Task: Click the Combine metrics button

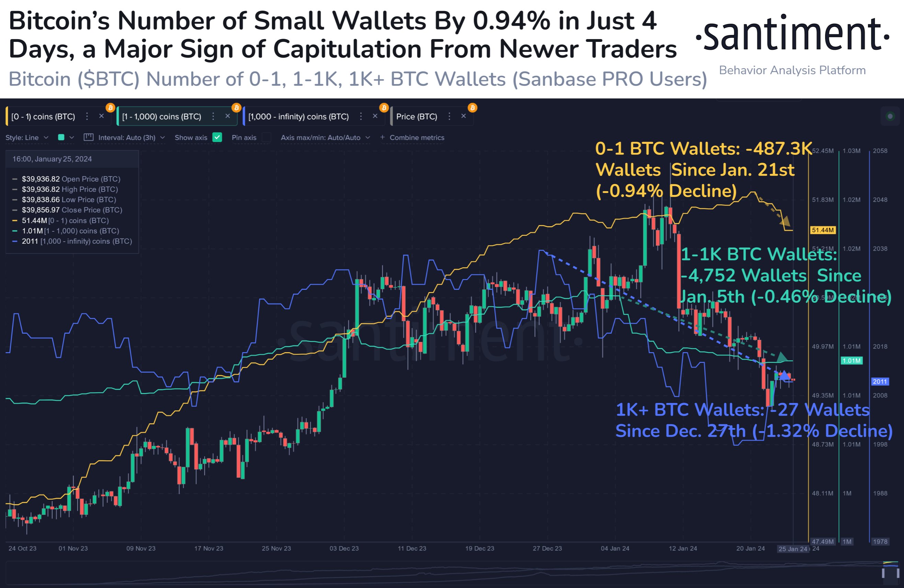Action: pyautogui.click(x=418, y=138)
